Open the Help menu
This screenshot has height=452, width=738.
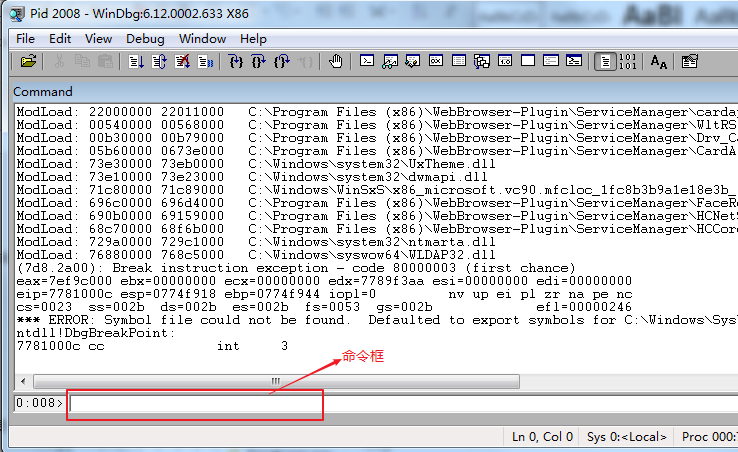253,39
